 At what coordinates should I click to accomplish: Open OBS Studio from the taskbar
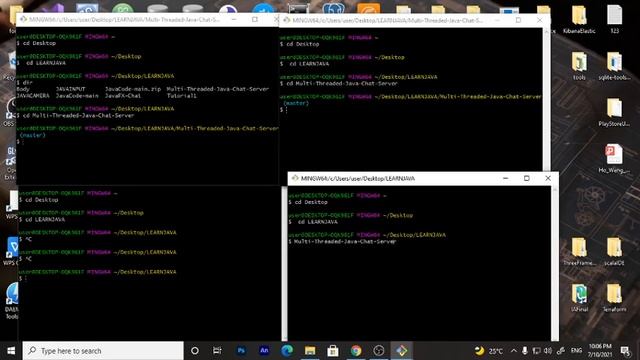click(x=379, y=351)
